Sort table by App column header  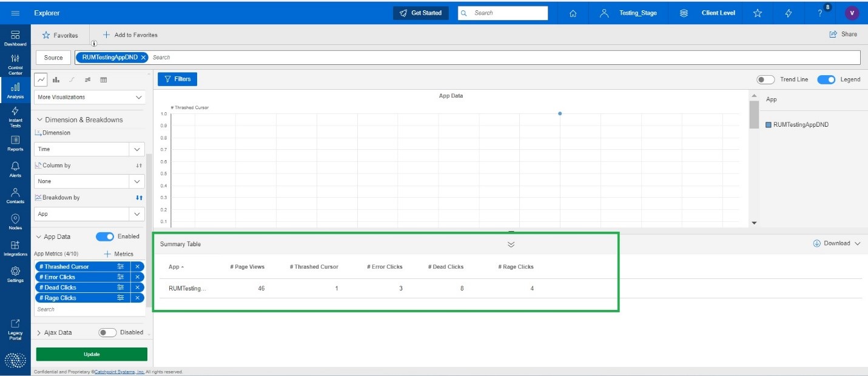(x=176, y=267)
